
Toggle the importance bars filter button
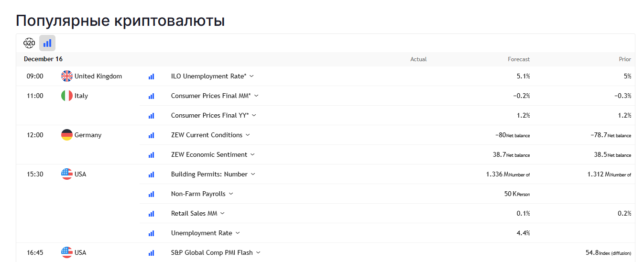click(x=47, y=43)
